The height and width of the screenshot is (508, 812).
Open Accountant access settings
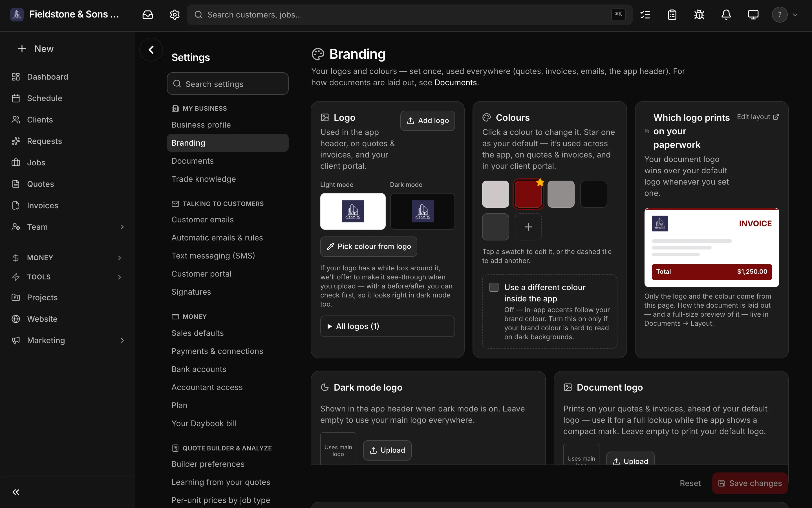pos(228,387)
